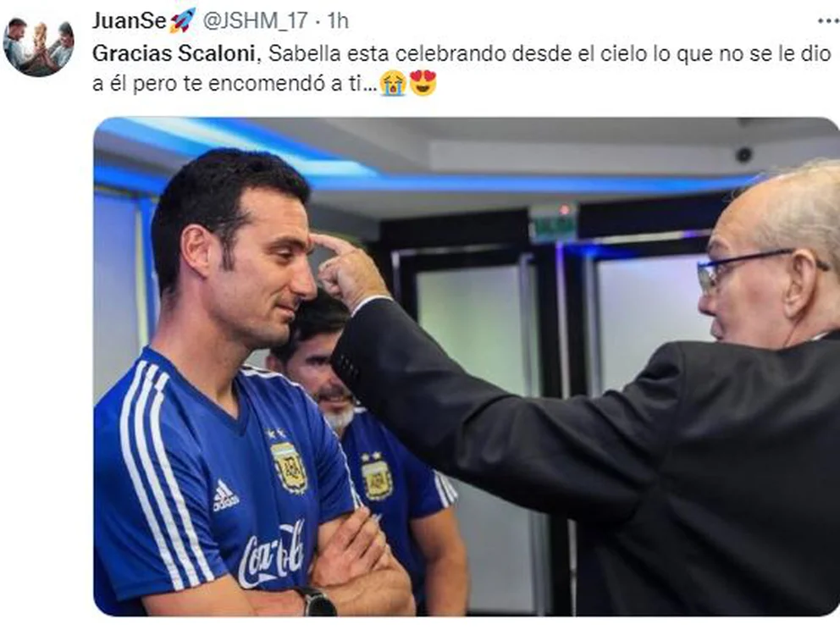
Task: Click the tweet text mentioning Sabella
Action: point(461,69)
